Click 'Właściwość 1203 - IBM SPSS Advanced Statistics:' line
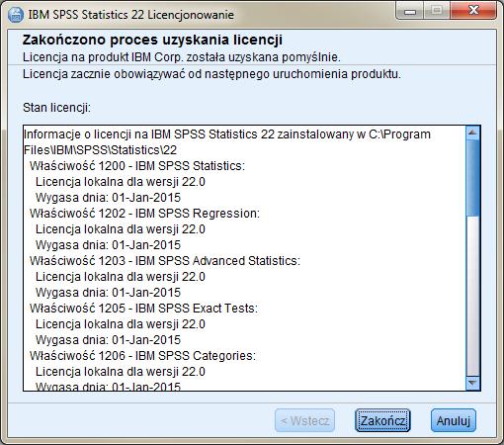The image size is (504, 445). [165, 261]
